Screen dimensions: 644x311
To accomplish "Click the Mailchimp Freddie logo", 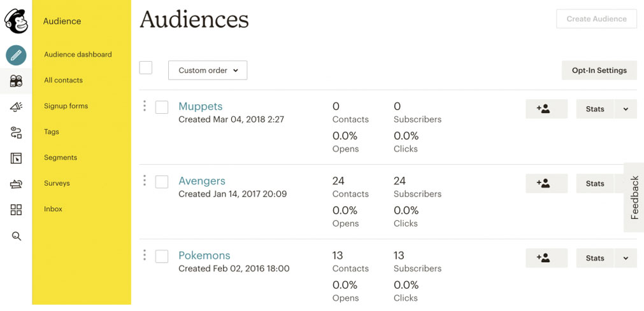I will [16, 21].
